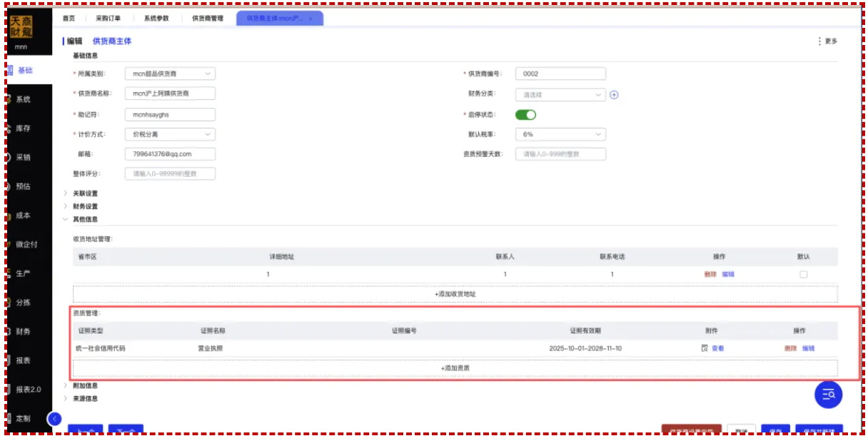
Task: Open the 所属类别 dropdown
Action: coord(170,73)
